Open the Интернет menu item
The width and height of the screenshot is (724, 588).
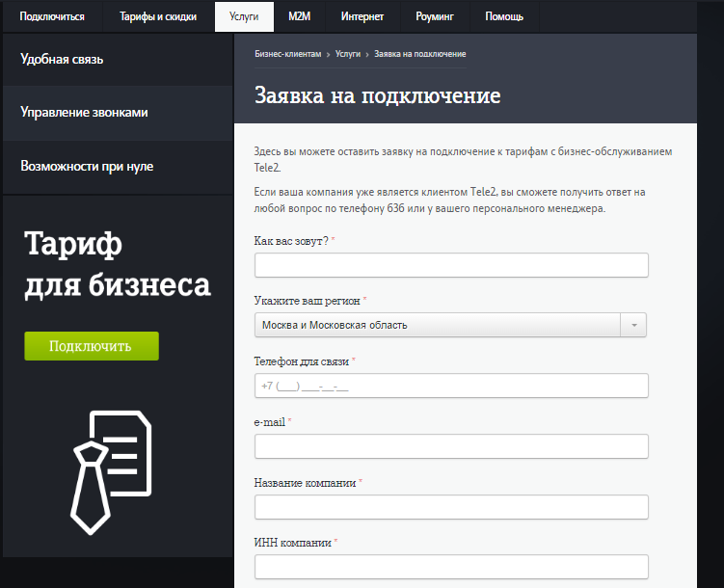(362, 16)
